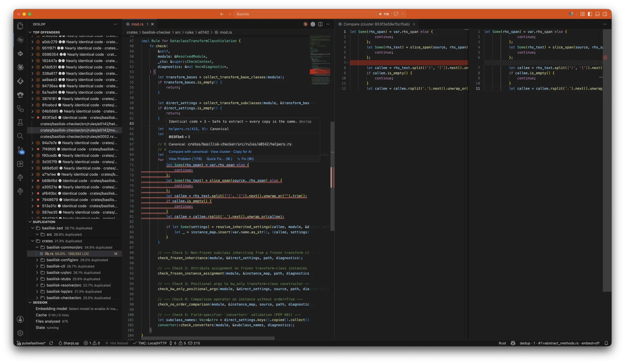
Task: Expand the 7f49fd5 Identical code cluster
Action: [32, 149]
